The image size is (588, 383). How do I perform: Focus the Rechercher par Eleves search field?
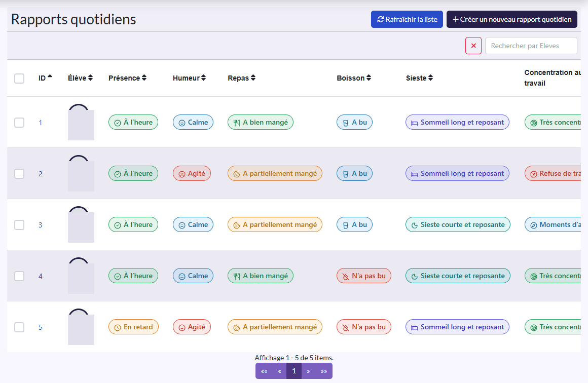[x=531, y=46]
